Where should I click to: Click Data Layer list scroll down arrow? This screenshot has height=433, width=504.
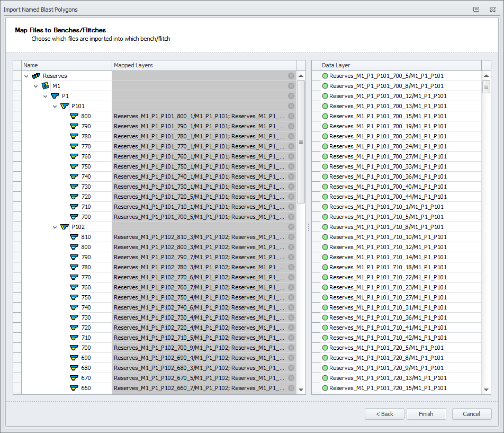click(487, 390)
